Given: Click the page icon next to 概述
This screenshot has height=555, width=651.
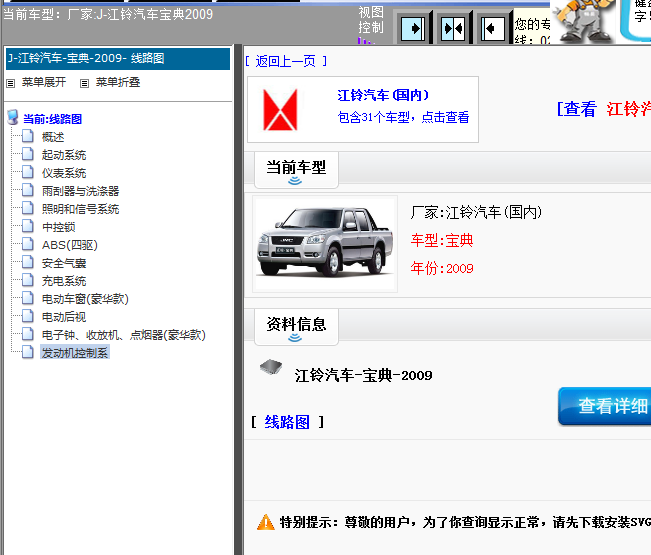Looking at the screenshot, I should click(x=28, y=136).
